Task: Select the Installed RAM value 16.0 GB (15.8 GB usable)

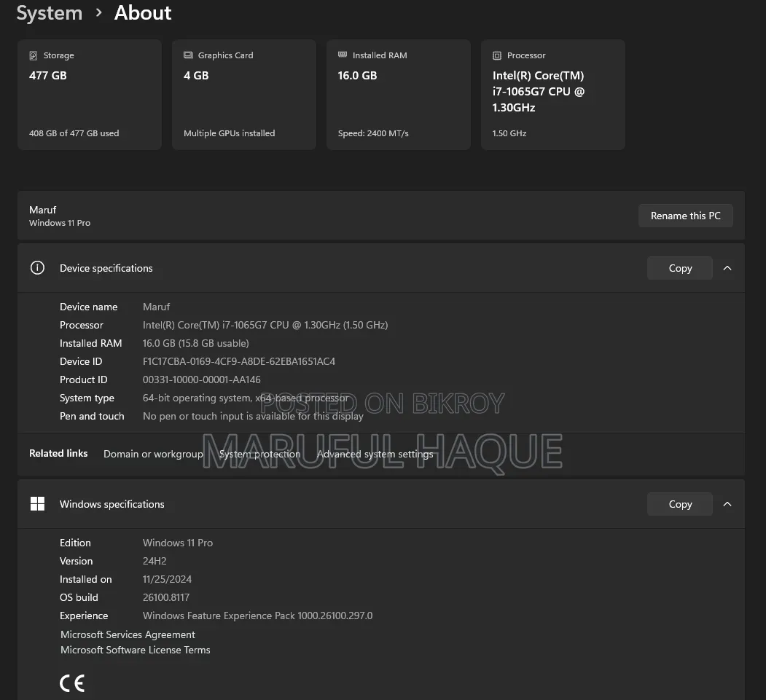Action: 196,344
